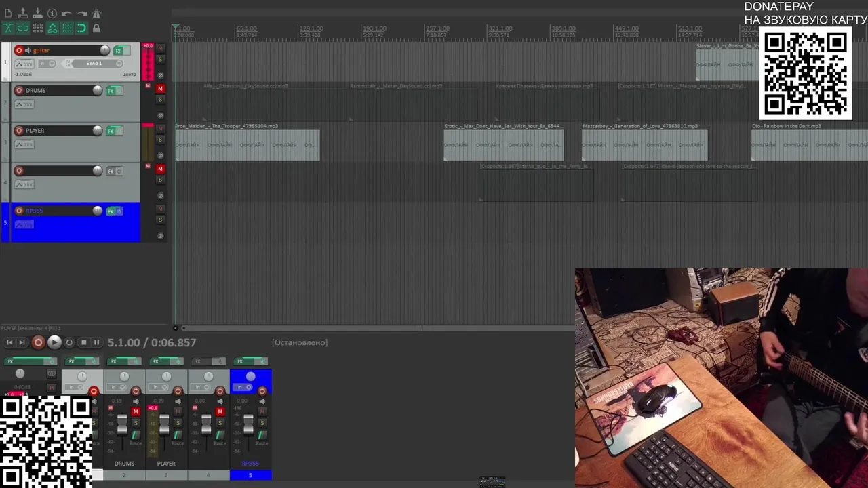Open the input dropdown on the RP355 mixer strip
Screen dimensions: 868x488
[243, 387]
